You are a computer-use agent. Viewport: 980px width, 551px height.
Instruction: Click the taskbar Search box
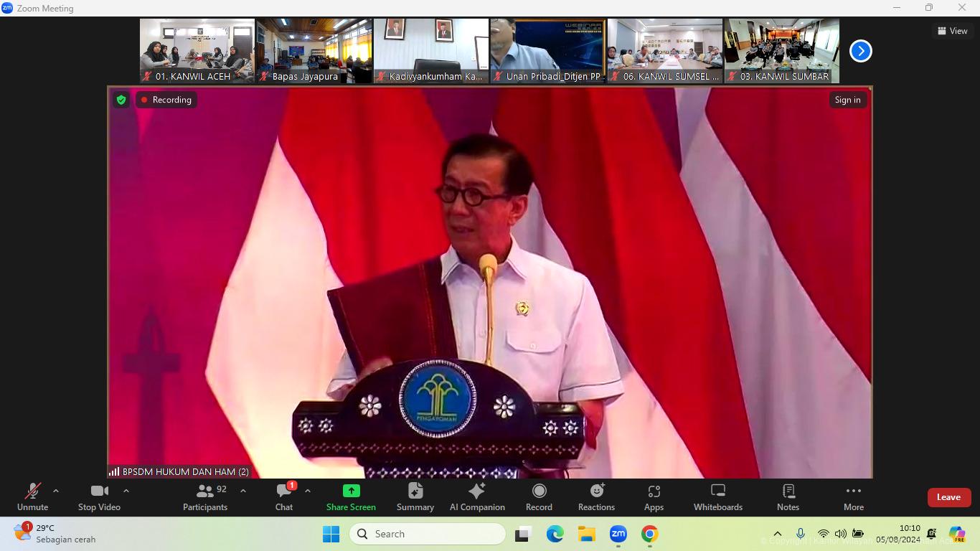click(428, 534)
